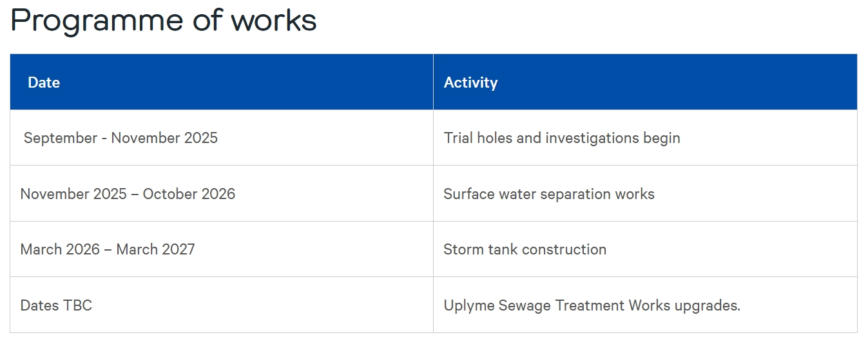The width and height of the screenshot is (868, 344).
Task: Select the Activity column header
Action: click(645, 82)
